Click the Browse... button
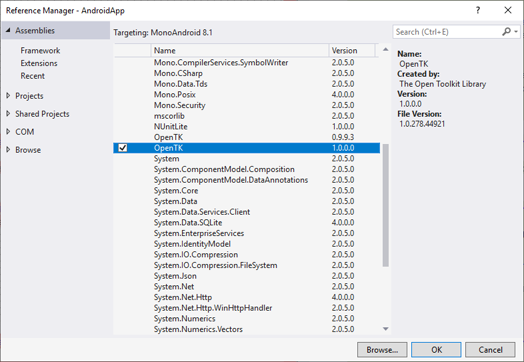Viewport: 524px width, 362px height. (x=382, y=350)
